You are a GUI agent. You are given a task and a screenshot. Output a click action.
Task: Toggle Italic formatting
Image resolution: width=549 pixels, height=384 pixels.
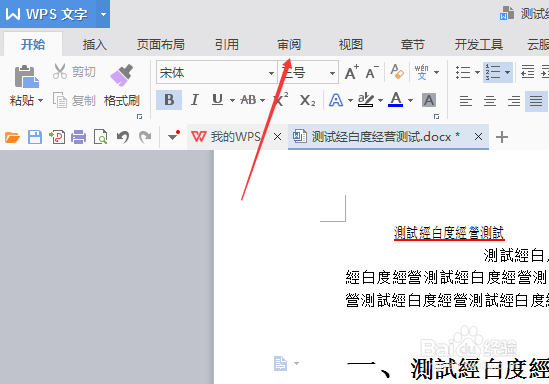point(195,100)
